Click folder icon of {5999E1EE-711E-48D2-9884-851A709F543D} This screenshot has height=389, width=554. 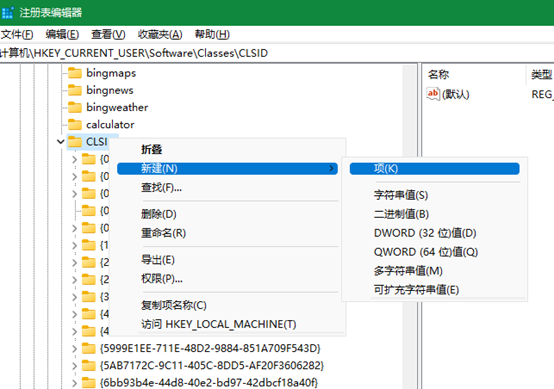[x=89, y=348]
